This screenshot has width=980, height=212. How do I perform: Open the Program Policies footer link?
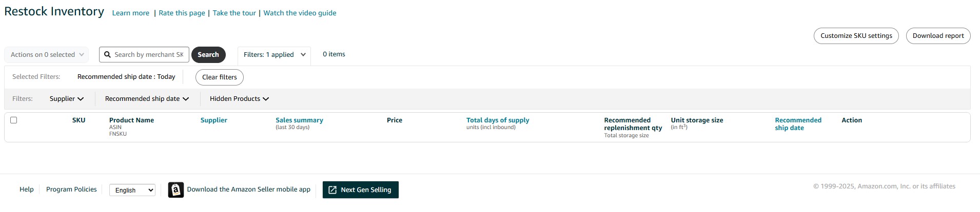71,189
